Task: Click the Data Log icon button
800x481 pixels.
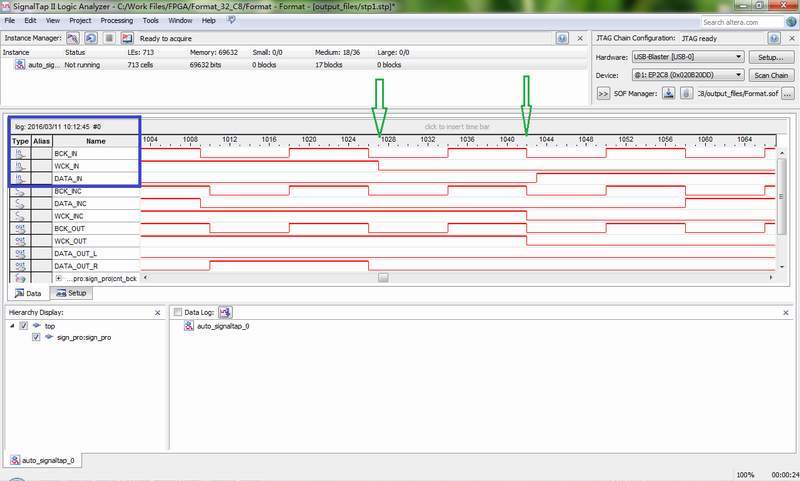Action: click(x=225, y=312)
